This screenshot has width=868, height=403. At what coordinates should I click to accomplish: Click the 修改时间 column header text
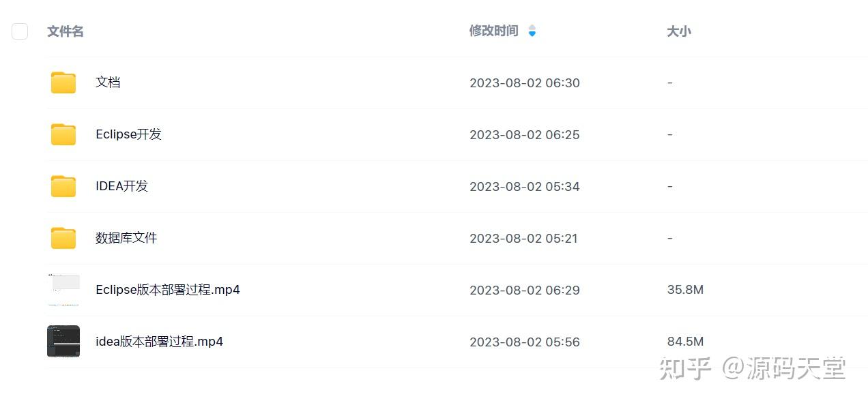(x=493, y=31)
